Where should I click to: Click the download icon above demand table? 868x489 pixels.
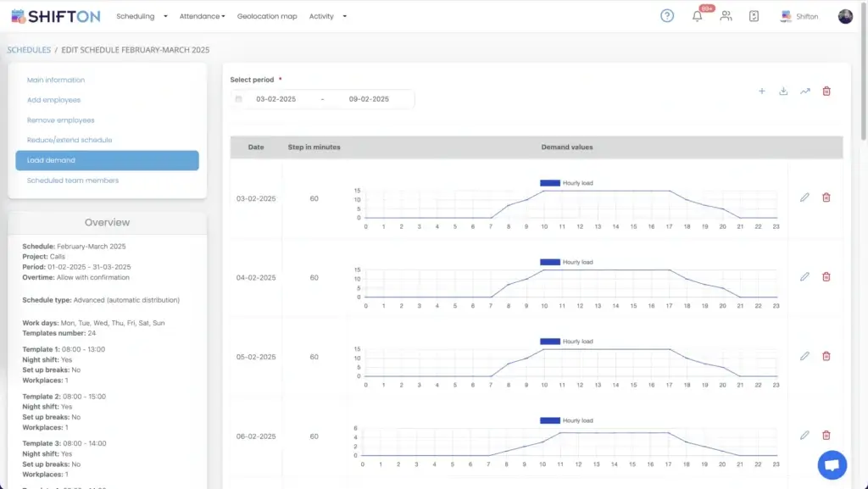coord(783,92)
